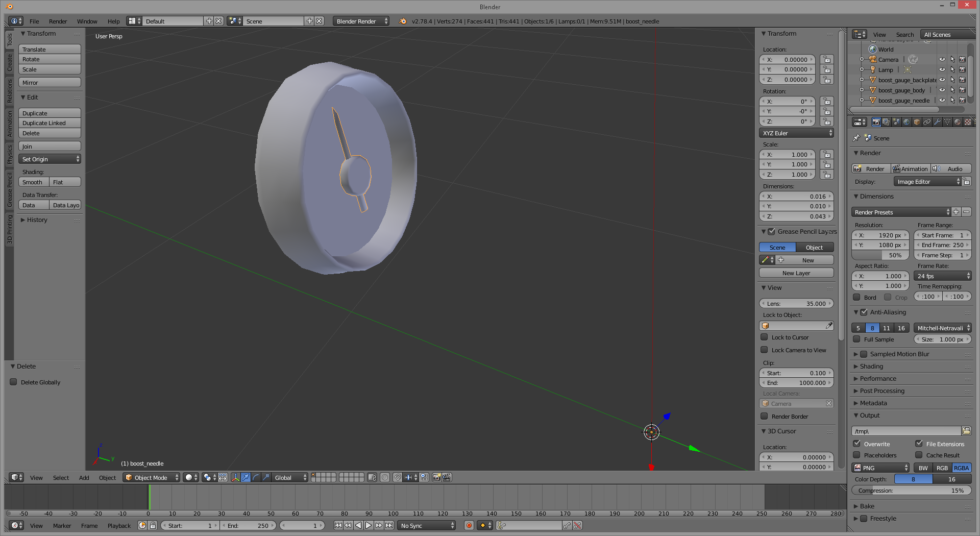Click the Duplicate Linked button
Image resolution: width=980 pixels, height=536 pixels.
point(50,123)
